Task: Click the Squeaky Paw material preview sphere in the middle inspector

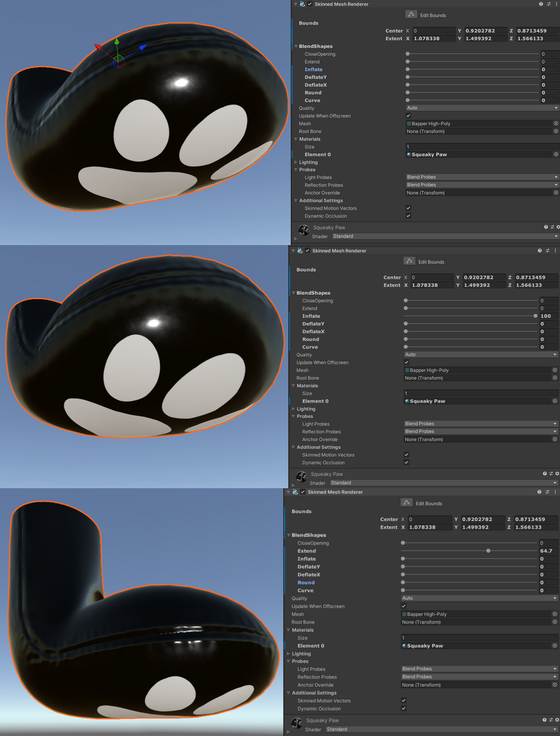Action: pyautogui.click(x=301, y=476)
